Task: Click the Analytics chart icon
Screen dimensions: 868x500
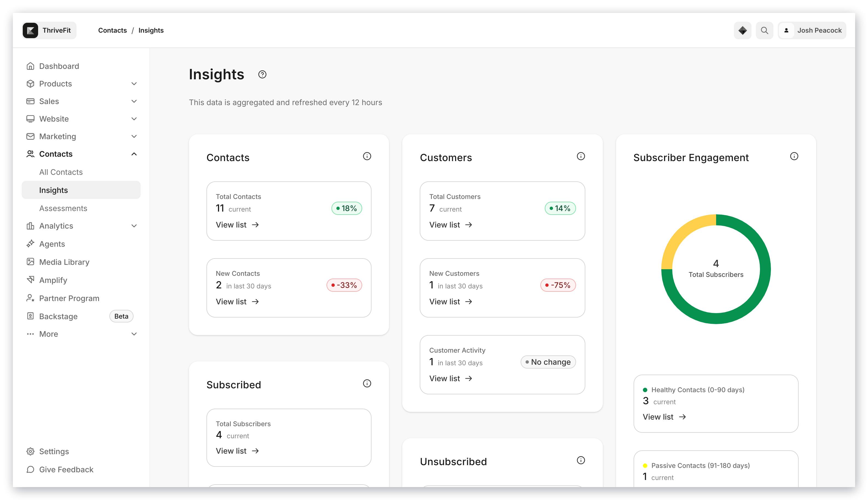Action: (x=30, y=226)
